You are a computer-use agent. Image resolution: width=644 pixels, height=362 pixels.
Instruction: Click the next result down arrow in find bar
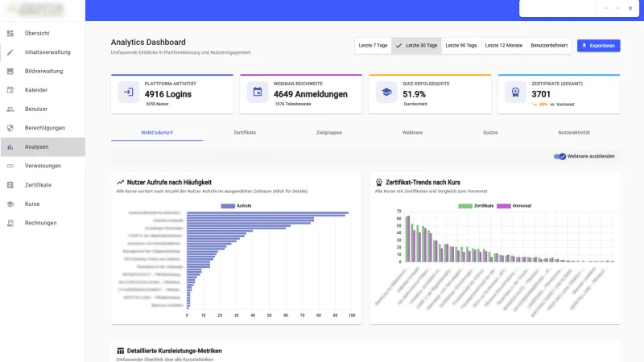click(x=617, y=8)
